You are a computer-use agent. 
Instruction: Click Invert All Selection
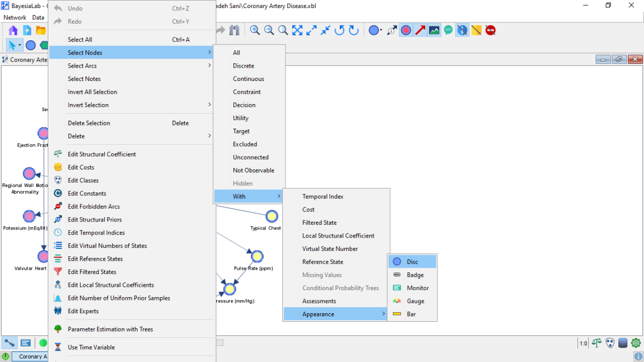132,92
